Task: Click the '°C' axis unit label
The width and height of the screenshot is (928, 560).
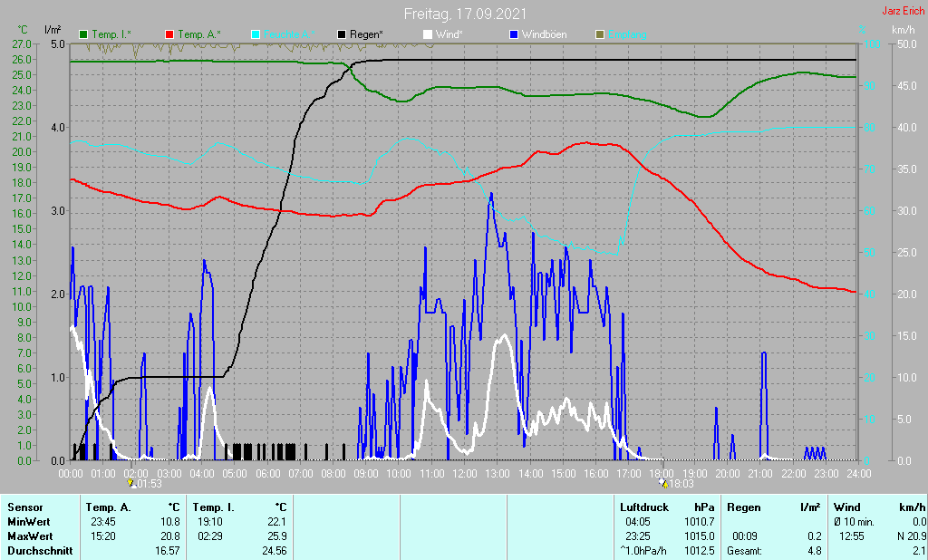Action: click(x=23, y=30)
